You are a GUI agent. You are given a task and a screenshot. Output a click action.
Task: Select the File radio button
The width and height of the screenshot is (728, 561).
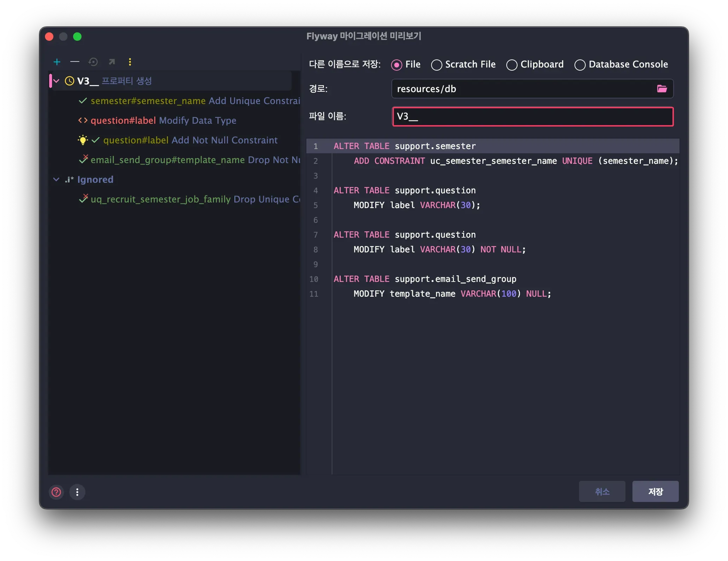pos(397,65)
